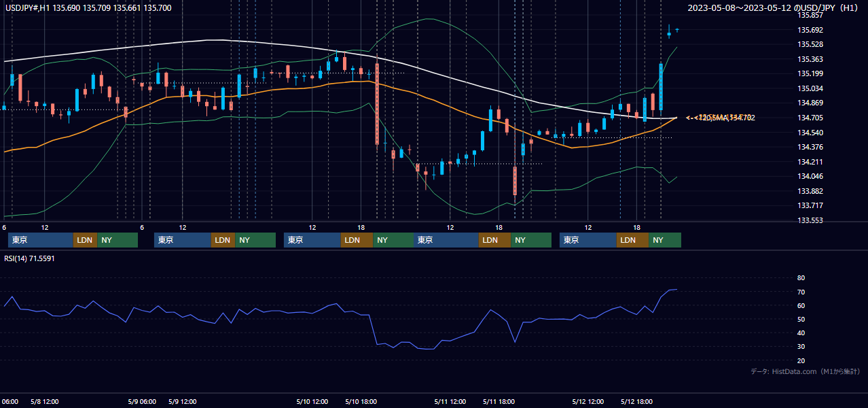Click the 133.553 lowest price label
This screenshot has height=408, width=868.
point(810,220)
